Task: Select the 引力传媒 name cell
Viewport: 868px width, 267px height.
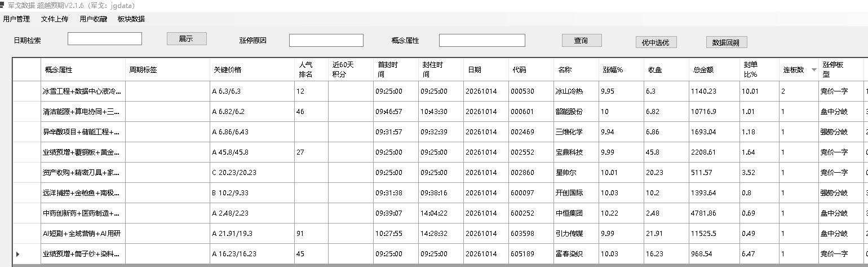Action: click(576, 233)
